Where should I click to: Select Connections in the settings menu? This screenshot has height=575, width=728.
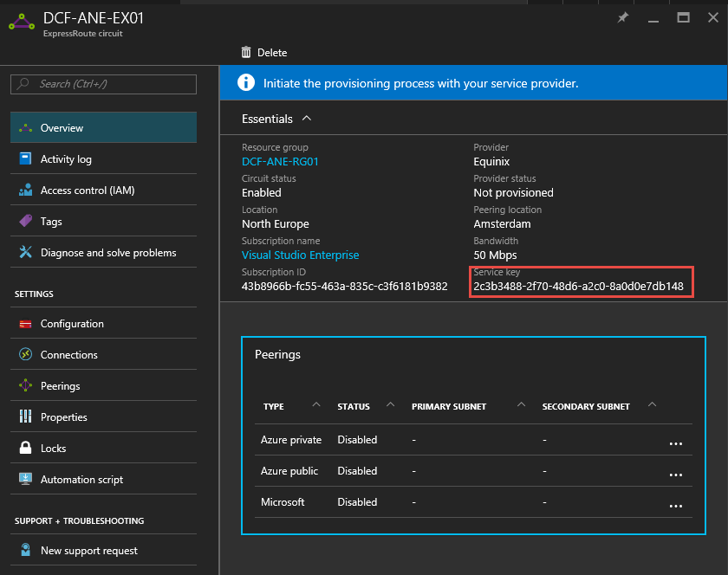[68, 355]
